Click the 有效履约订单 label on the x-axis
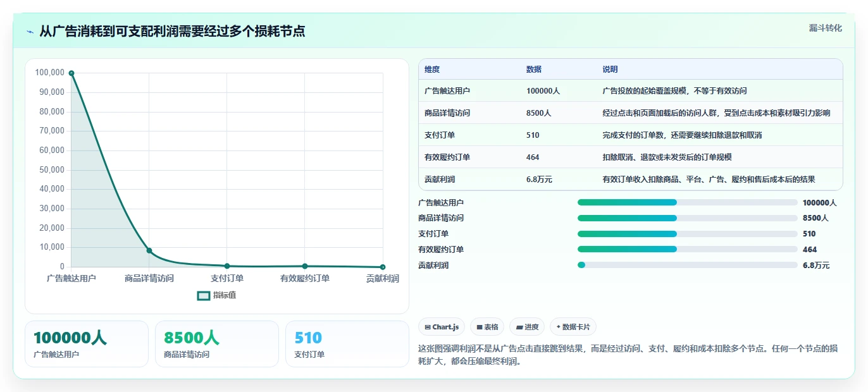Image resolution: width=868 pixels, height=392 pixels. pos(305,278)
